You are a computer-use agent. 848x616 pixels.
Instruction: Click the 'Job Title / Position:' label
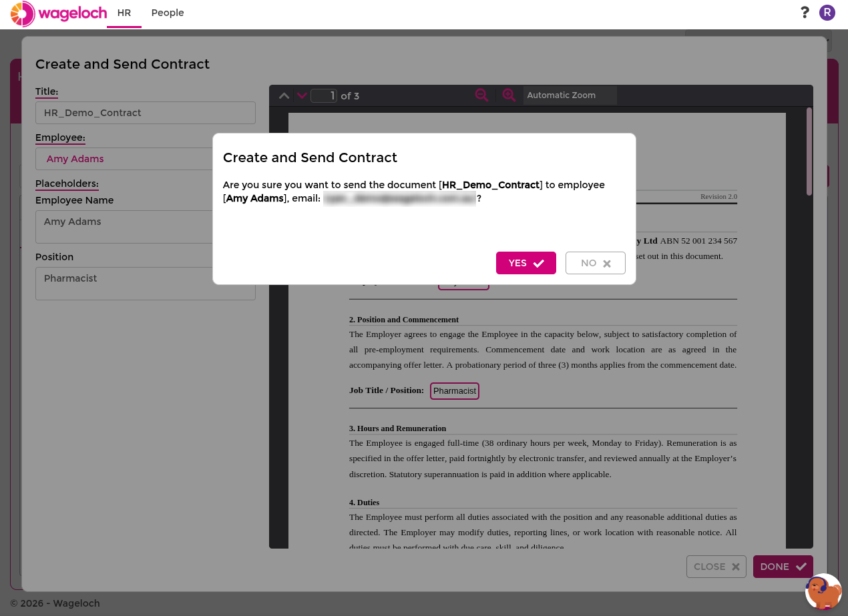pos(387,390)
